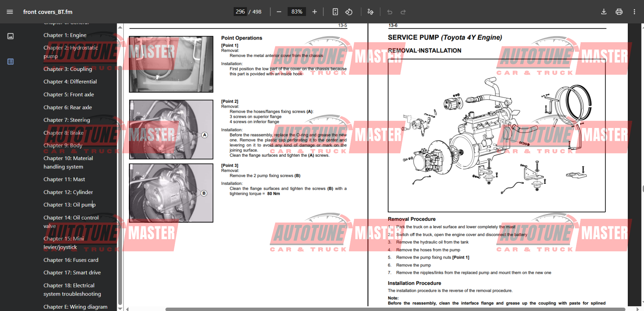
Task: Open the more actions menu
Action: point(634,12)
